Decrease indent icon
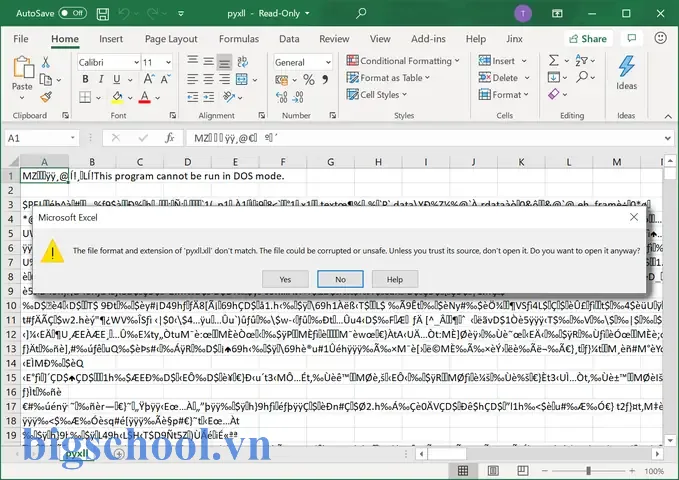 [x=193, y=97]
